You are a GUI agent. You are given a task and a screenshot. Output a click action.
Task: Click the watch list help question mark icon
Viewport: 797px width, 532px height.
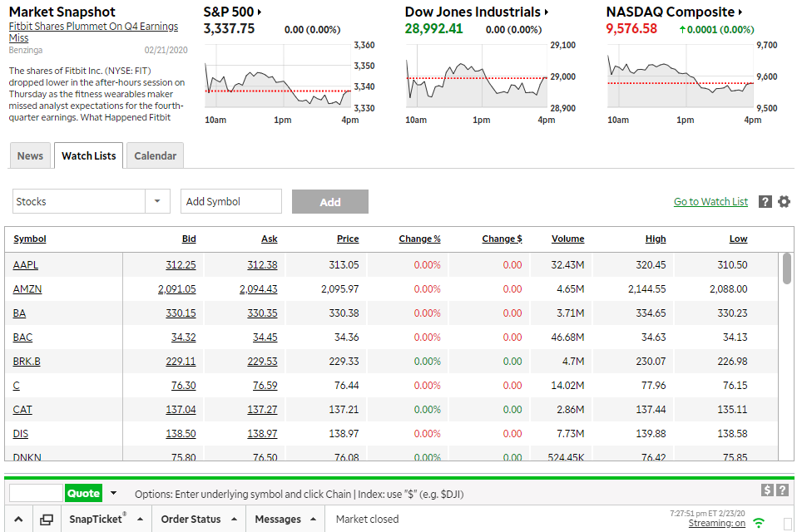pos(765,201)
